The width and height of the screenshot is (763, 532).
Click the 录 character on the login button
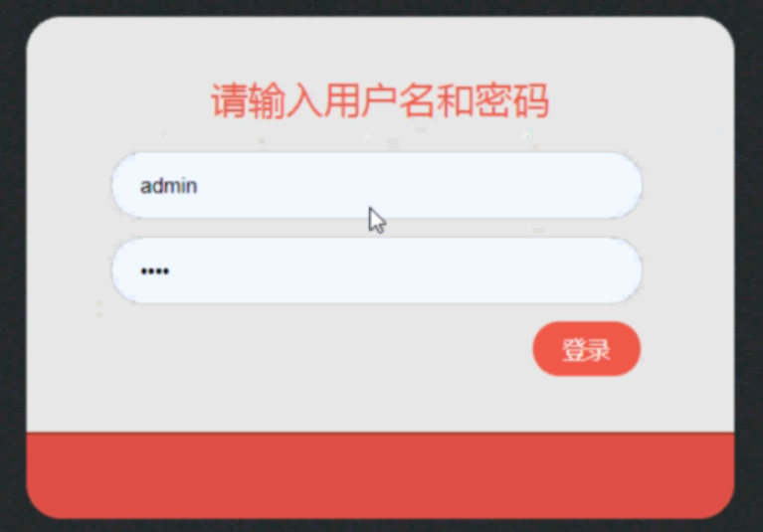coord(599,349)
